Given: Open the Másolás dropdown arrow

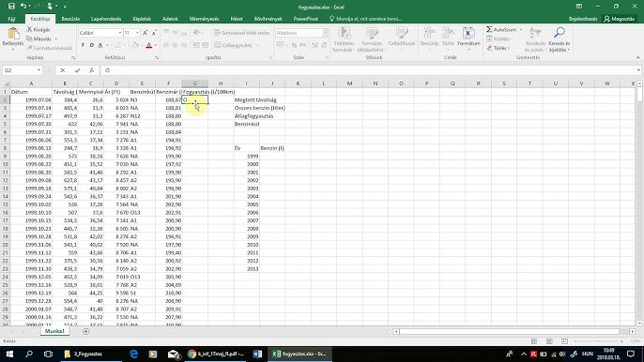Looking at the screenshot, I should (x=56, y=39).
